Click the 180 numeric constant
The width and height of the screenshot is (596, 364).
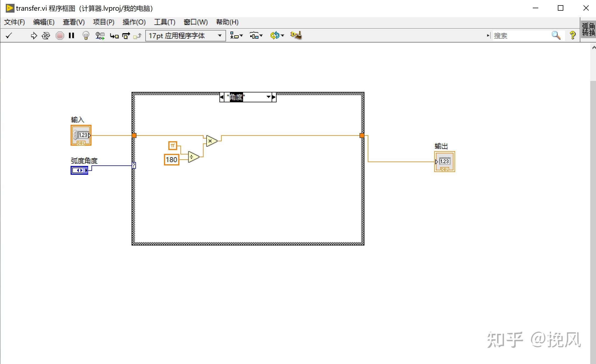point(171,160)
